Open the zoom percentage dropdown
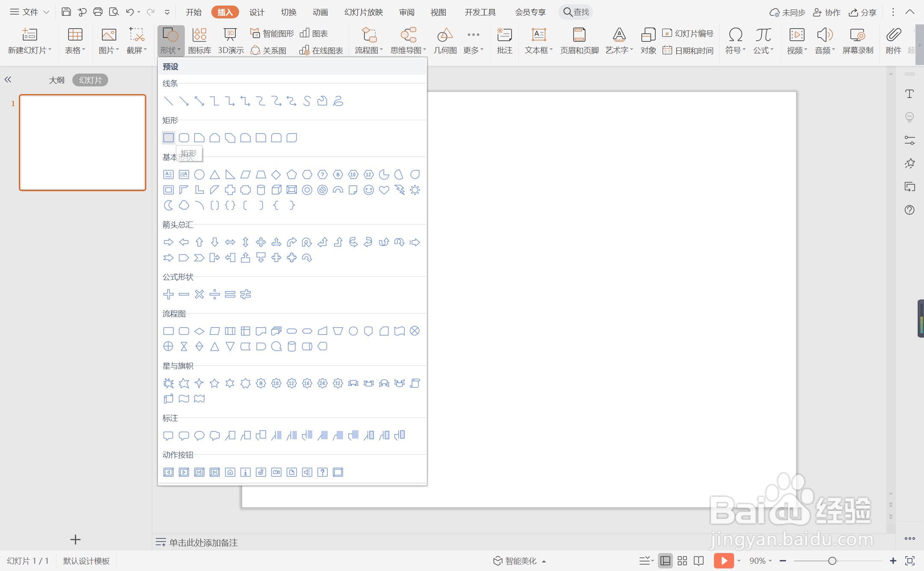 tap(761, 561)
